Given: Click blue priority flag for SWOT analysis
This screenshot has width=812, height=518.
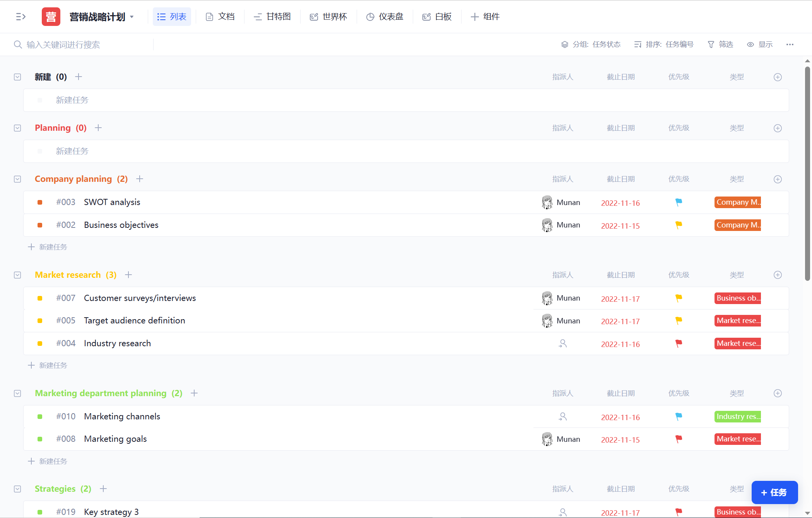Looking at the screenshot, I should 679,202.
